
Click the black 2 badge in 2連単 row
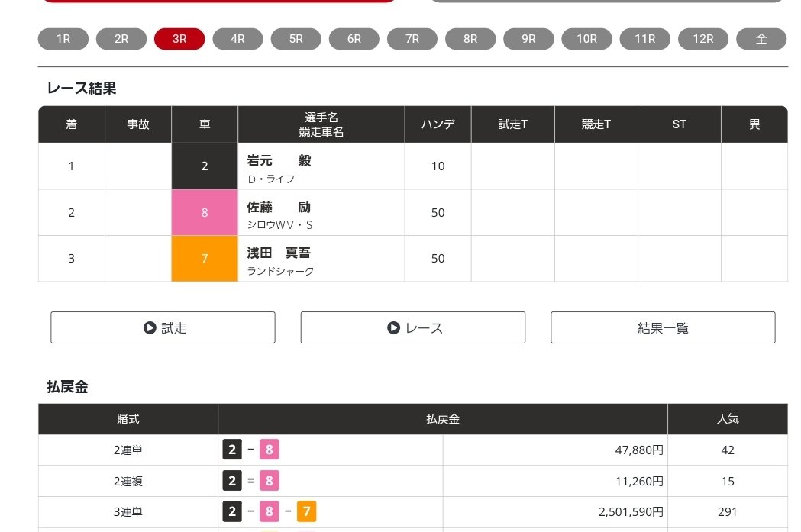click(x=232, y=450)
